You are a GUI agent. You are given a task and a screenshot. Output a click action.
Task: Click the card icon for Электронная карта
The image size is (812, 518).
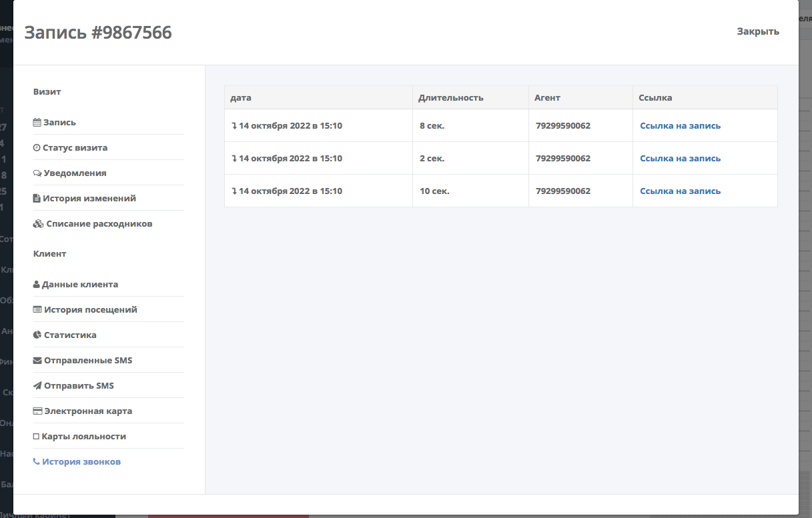pyautogui.click(x=37, y=411)
